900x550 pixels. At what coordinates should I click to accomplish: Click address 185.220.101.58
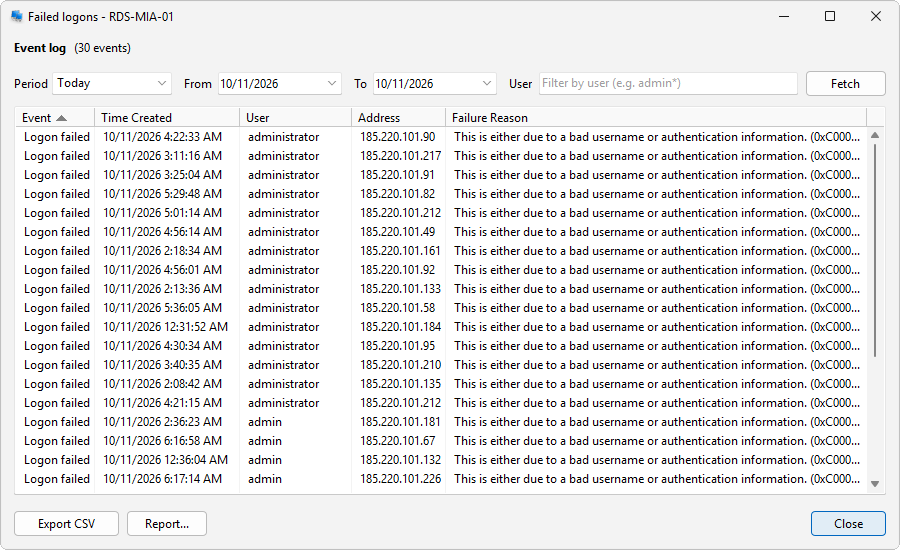(x=397, y=308)
